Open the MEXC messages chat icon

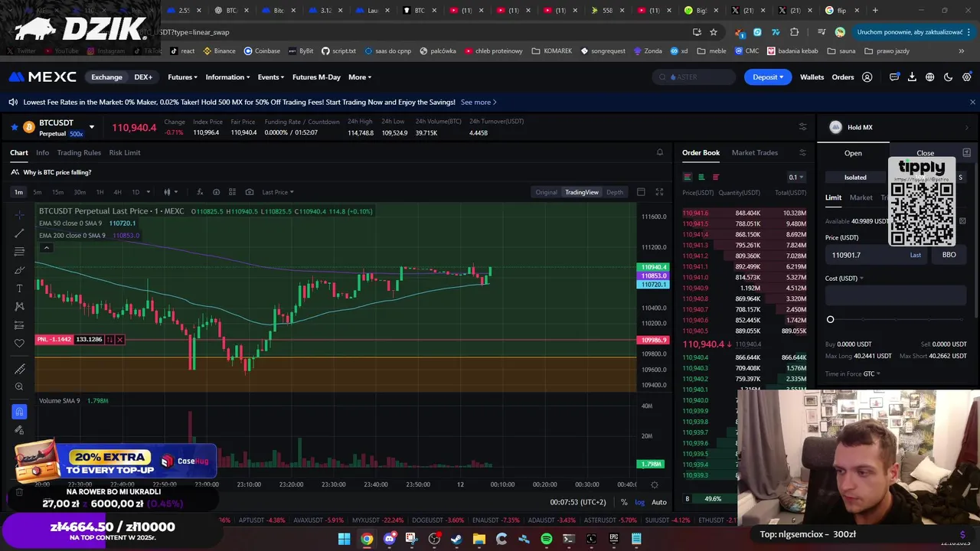coord(894,77)
